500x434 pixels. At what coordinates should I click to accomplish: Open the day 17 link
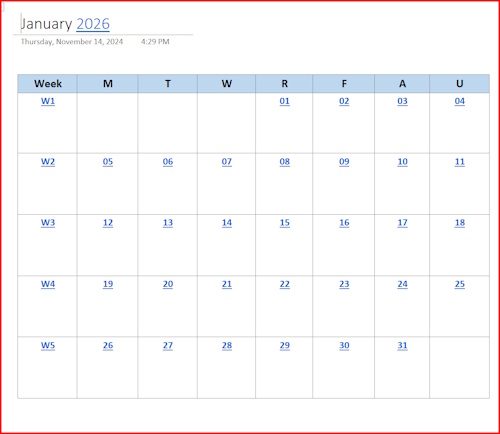(402, 223)
